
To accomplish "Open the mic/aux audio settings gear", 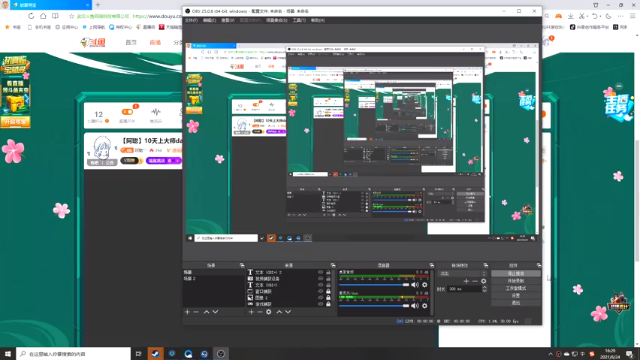I will [425, 306].
